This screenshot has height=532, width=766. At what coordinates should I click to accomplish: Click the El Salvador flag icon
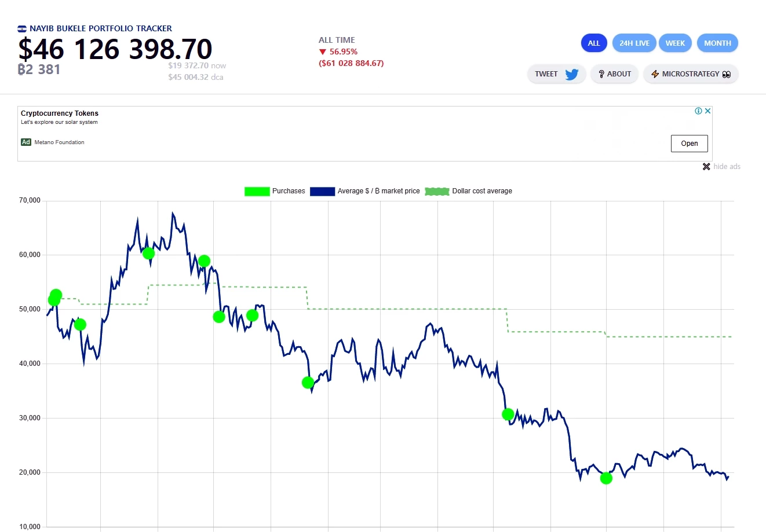tap(22, 28)
